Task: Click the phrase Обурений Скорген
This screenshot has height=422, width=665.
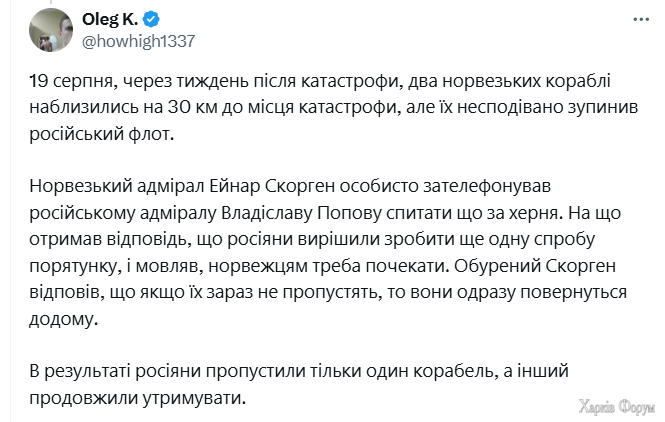Action: point(535,266)
